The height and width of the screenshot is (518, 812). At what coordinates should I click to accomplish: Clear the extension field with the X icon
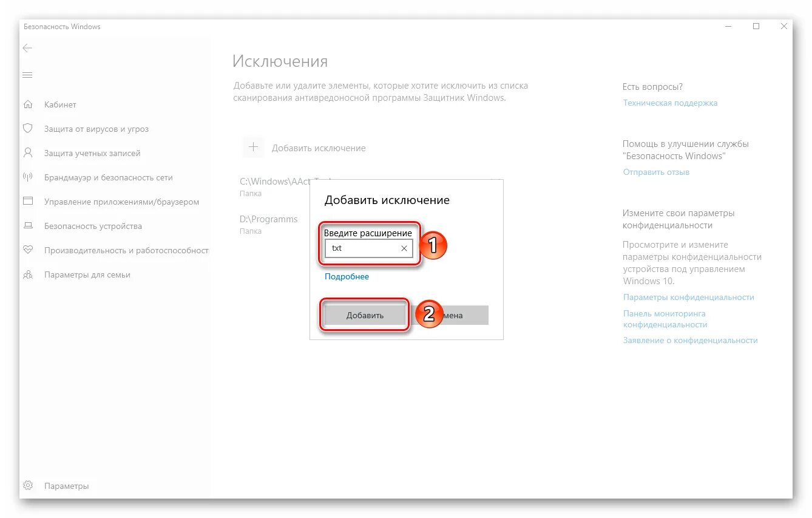[404, 248]
